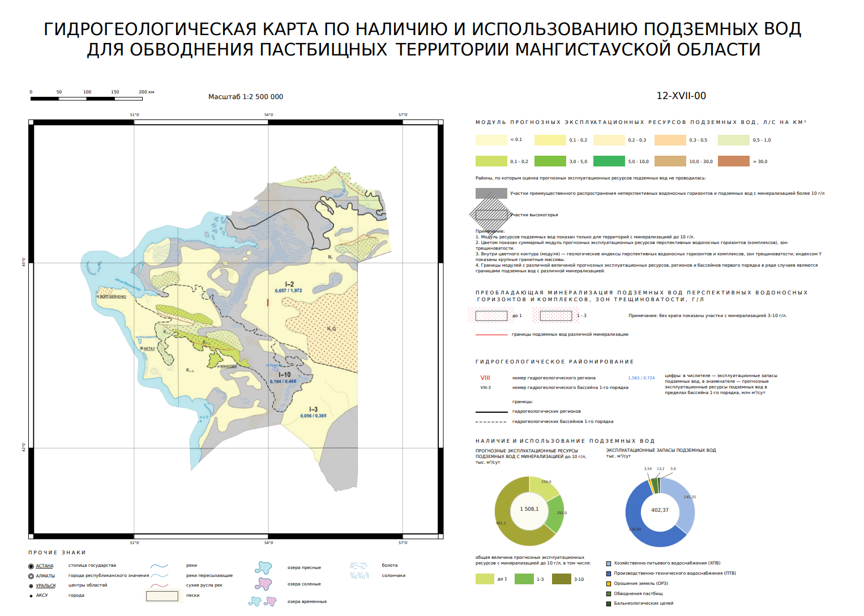
Task: Click the '< 0.1' module color swatch
Action: pos(491,140)
